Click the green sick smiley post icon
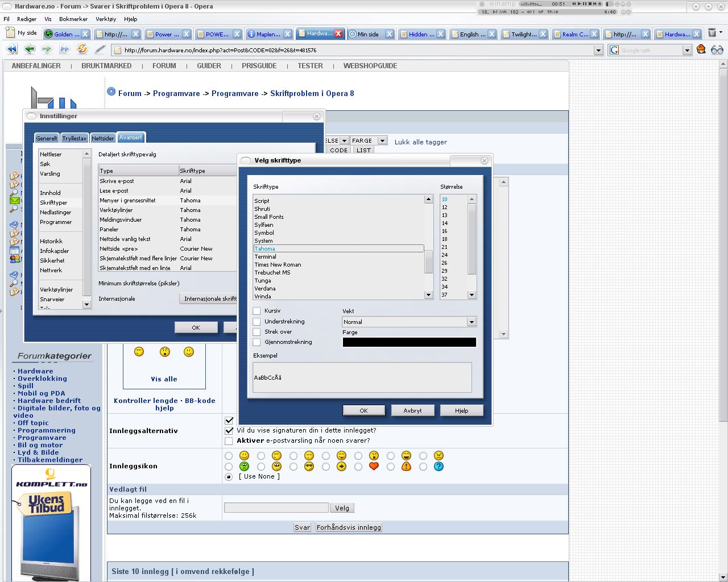Screen dimensions: 728x582 [x=244, y=466]
